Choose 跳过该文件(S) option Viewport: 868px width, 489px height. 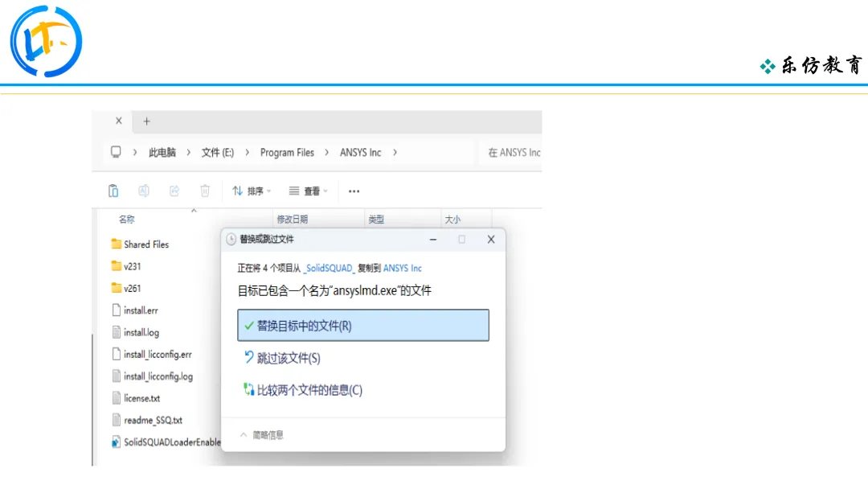point(282,358)
